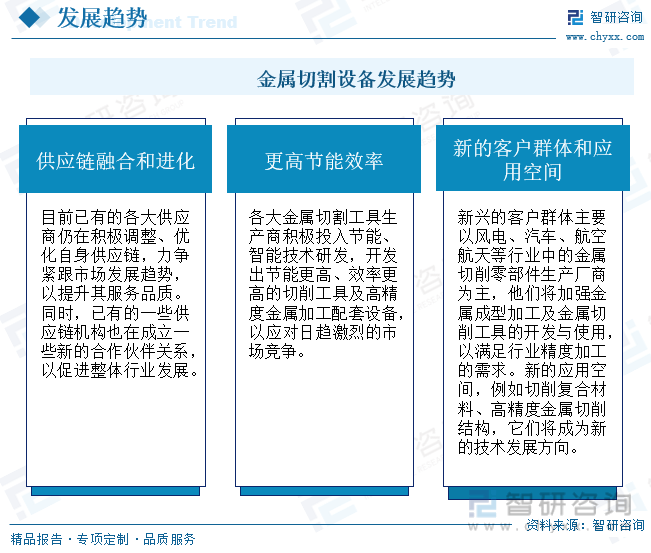
Task: Click the 品质服务 footer text
Action: coord(169,539)
